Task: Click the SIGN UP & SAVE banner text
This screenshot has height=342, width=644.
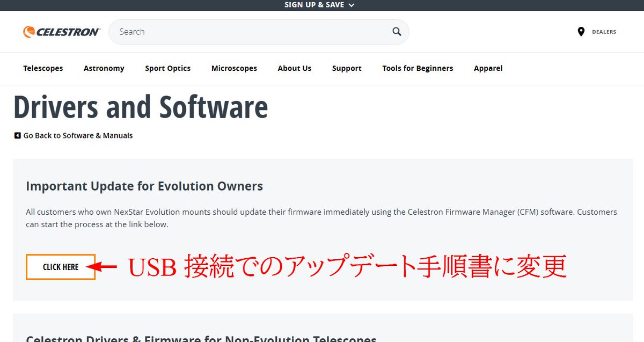Action: click(x=314, y=5)
